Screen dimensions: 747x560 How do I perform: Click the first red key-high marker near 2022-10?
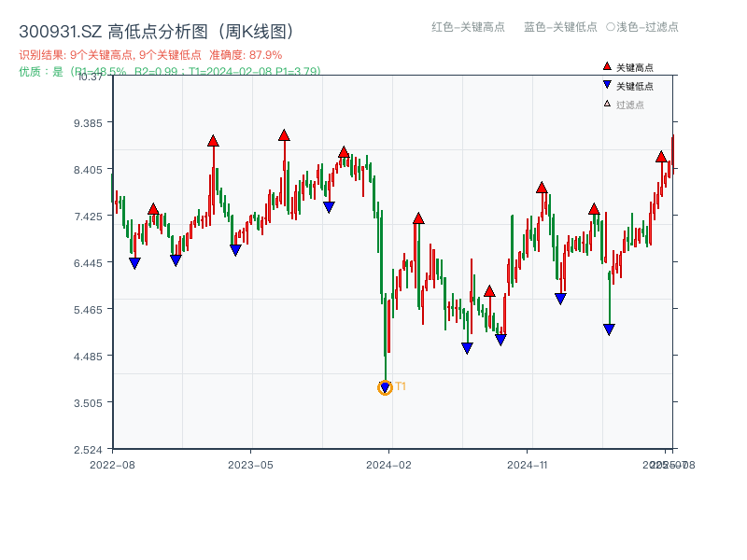tap(153, 209)
